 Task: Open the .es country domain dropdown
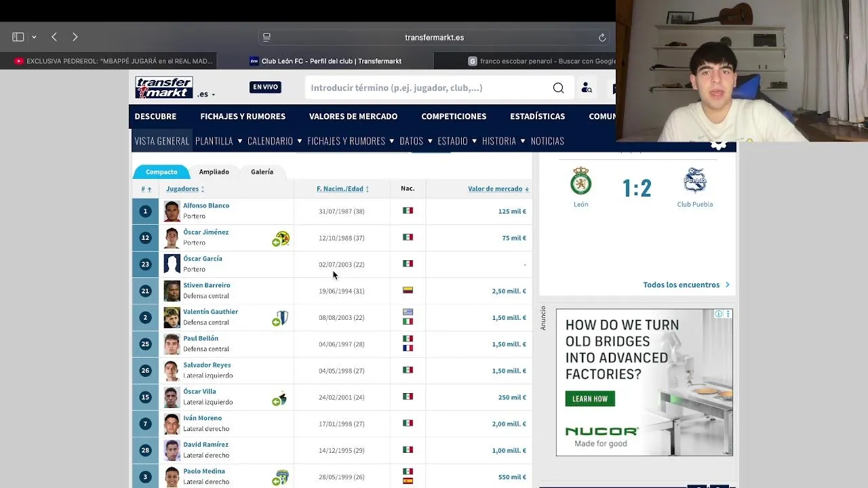click(x=206, y=94)
